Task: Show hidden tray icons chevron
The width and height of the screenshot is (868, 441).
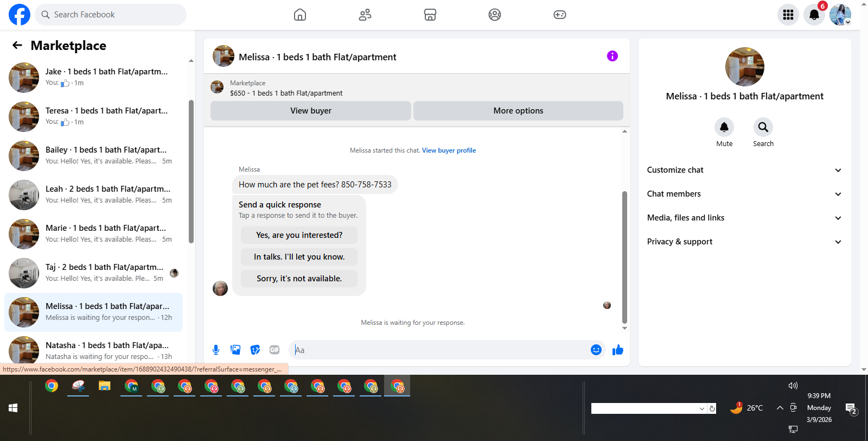Action: click(780, 408)
